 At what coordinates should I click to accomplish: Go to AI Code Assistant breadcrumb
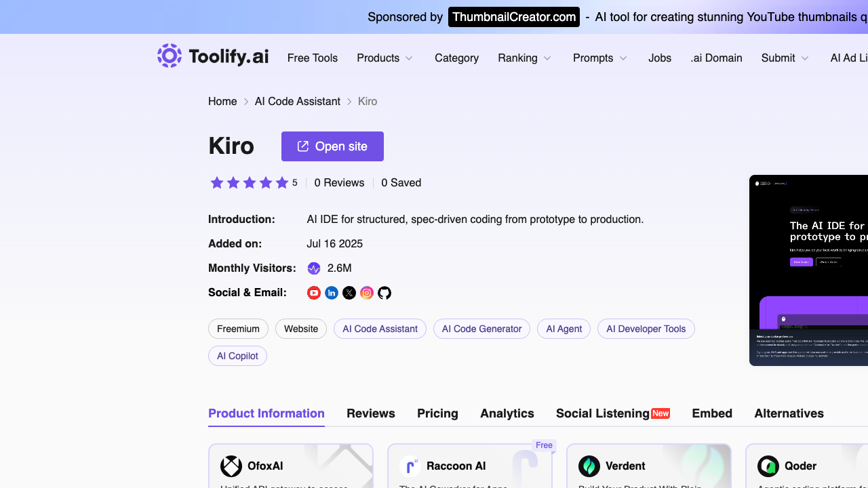tap(298, 102)
